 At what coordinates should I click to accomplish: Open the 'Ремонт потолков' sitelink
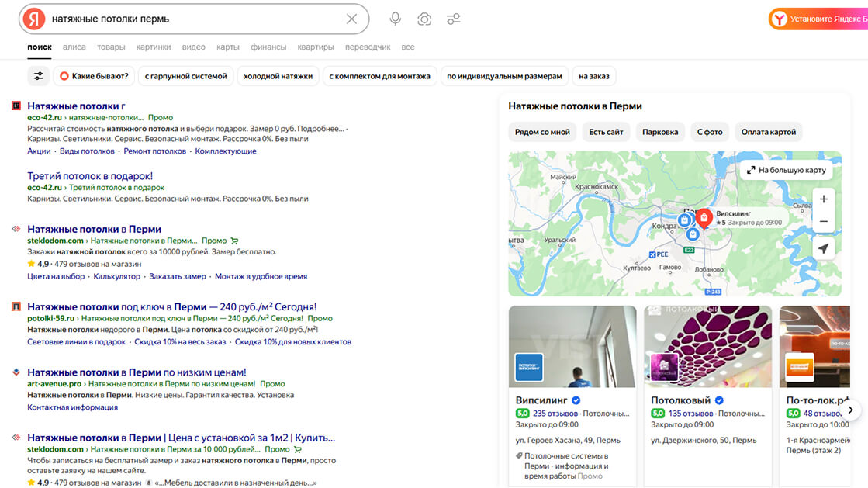[155, 151]
